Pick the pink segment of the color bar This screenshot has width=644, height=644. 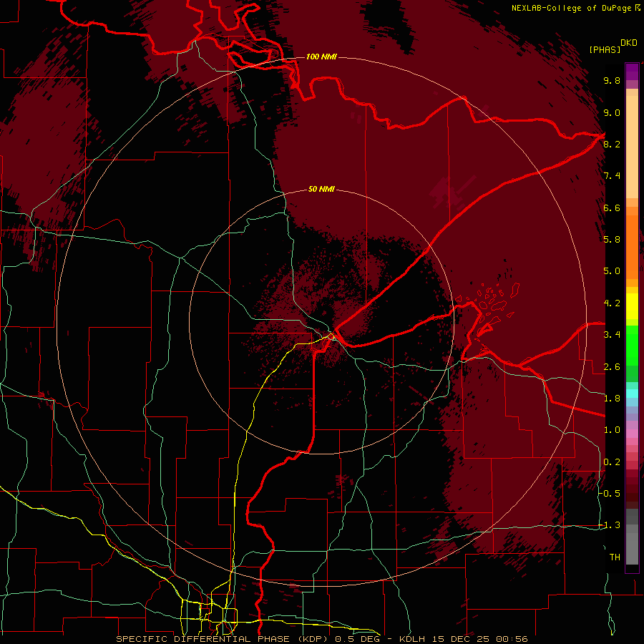(632, 434)
